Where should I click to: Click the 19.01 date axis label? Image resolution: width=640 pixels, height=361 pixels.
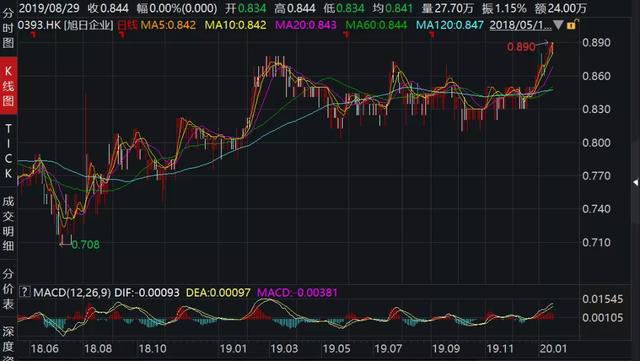(233, 349)
